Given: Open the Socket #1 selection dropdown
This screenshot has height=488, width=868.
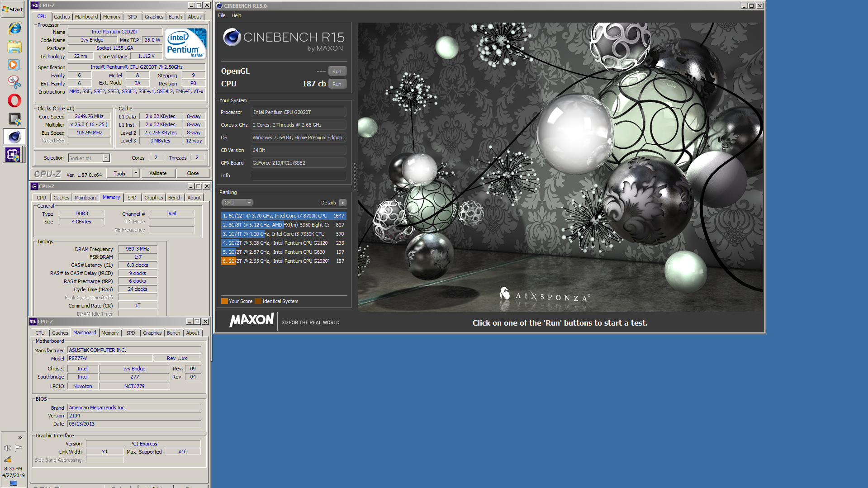Looking at the screenshot, I should (x=89, y=158).
